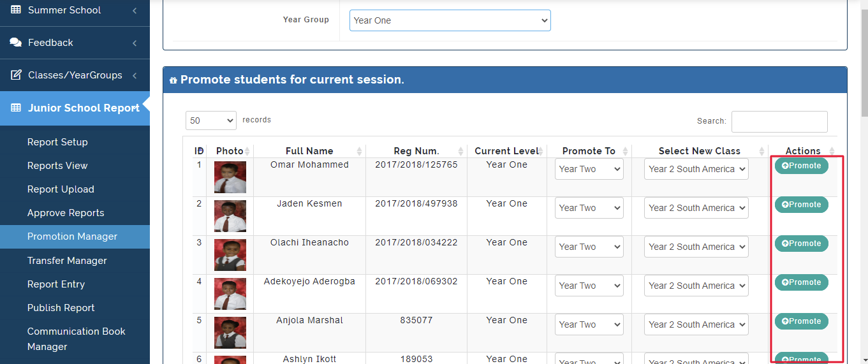Click the gift icon beside Promote students heading
The width and height of the screenshot is (868, 364).
pos(173,80)
